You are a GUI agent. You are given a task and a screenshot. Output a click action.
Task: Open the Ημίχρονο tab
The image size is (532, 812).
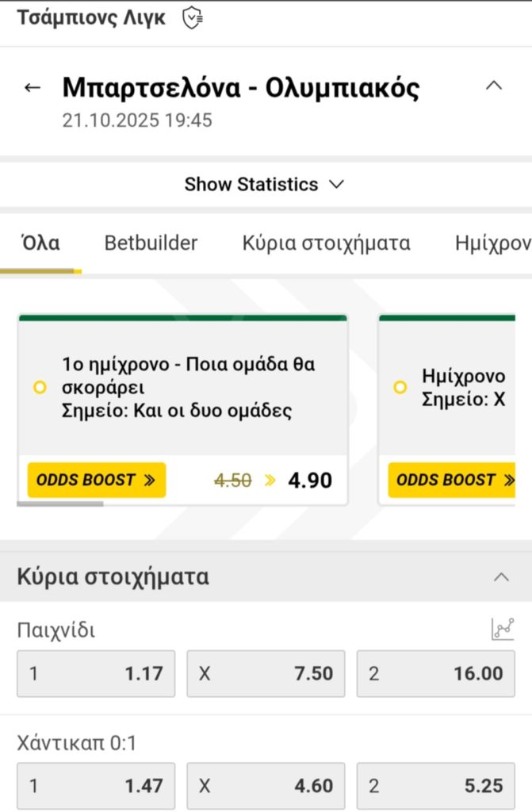pyautogui.click(x=493, y=243)
